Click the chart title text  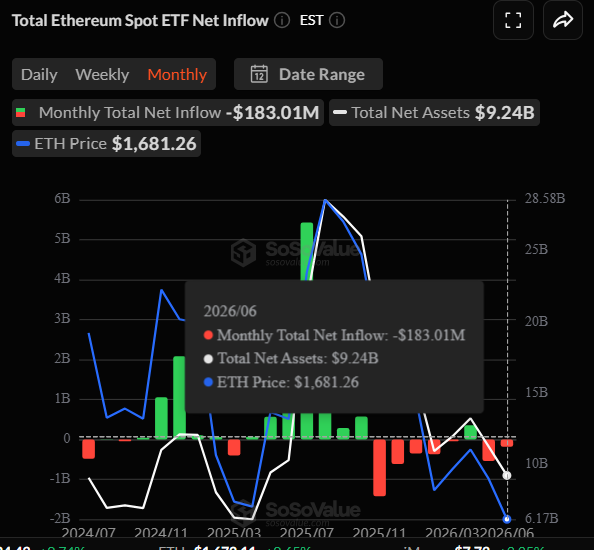pos(140,20)
